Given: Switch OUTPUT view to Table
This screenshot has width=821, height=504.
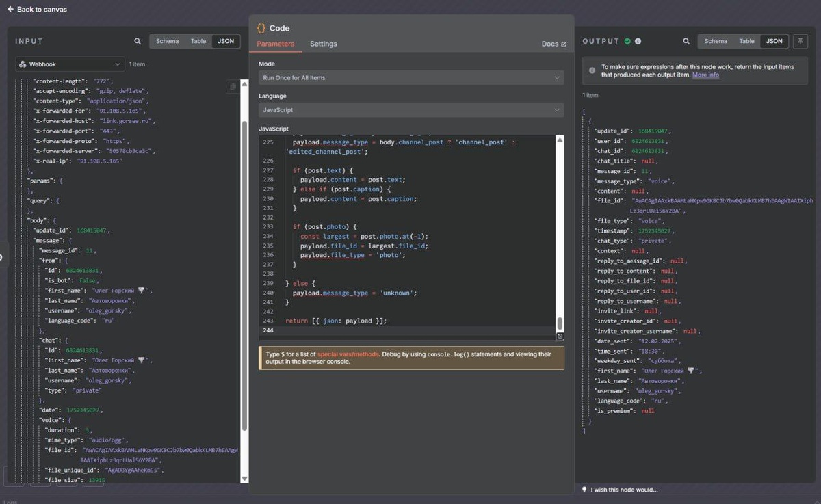Looking at the screenshot, I should click(746, 41).
